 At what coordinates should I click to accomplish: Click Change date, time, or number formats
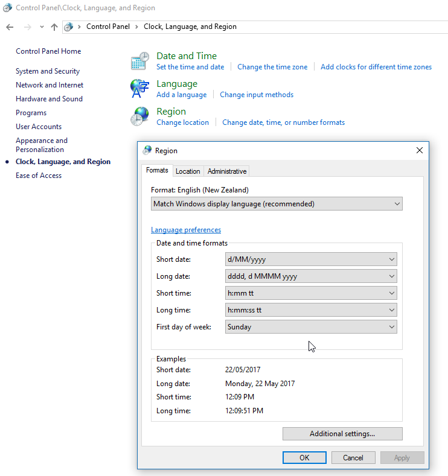[x=283, y=122]
